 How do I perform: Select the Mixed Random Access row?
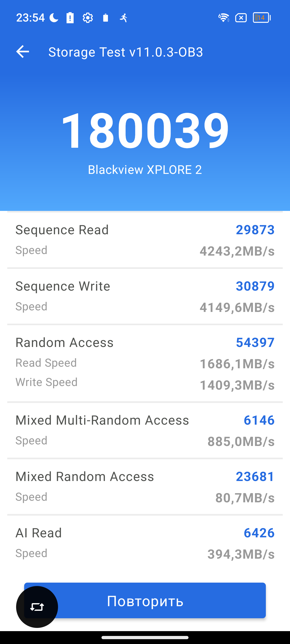click(x=145, y=486)
